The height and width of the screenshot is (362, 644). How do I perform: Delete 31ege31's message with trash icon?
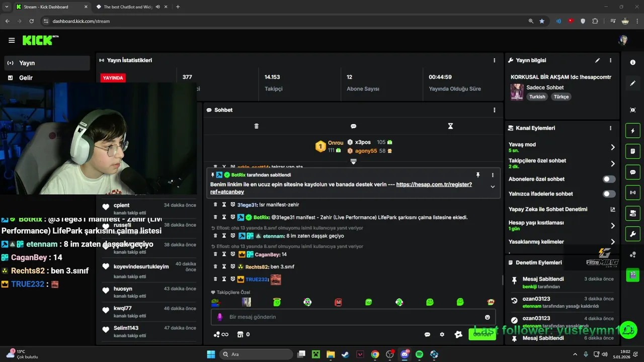215,205
